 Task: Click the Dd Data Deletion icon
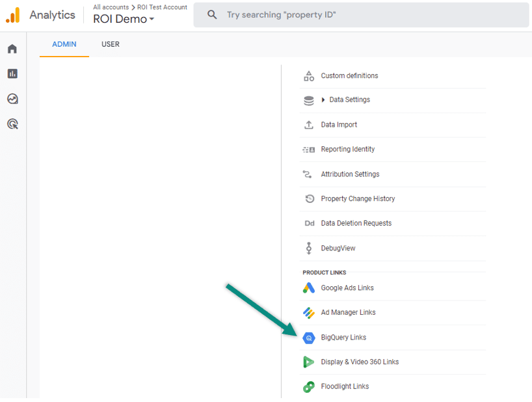pyautogui.click(x=310, y=223)
